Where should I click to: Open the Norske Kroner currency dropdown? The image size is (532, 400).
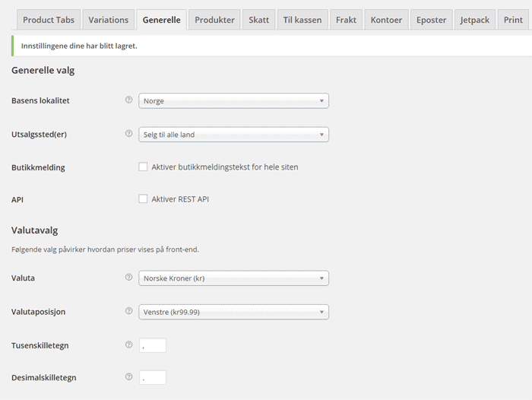coord(233,278)
